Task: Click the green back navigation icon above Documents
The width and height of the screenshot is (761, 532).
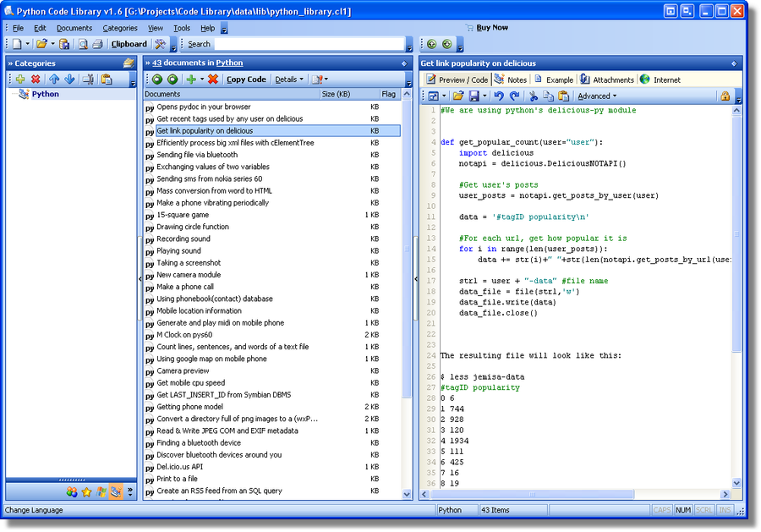Action: pyautogui.click(x=156, y=79)
